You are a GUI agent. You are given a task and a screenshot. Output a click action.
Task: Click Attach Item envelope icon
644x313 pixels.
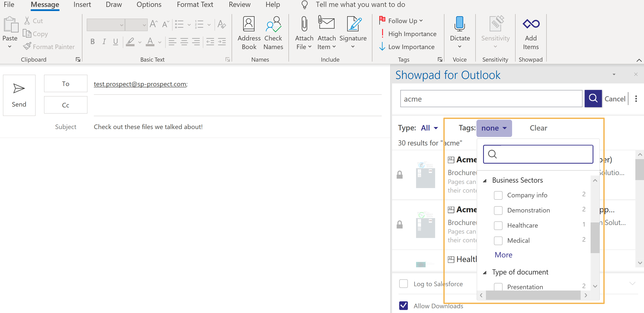(326, 23)
